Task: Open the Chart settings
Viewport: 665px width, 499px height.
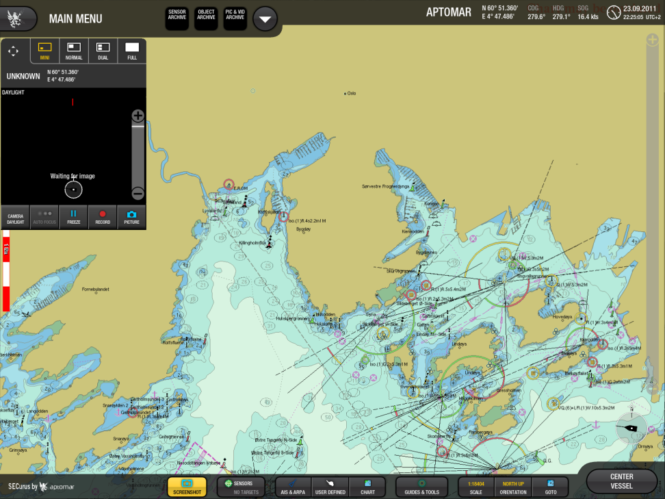Action: coord(367,487)
